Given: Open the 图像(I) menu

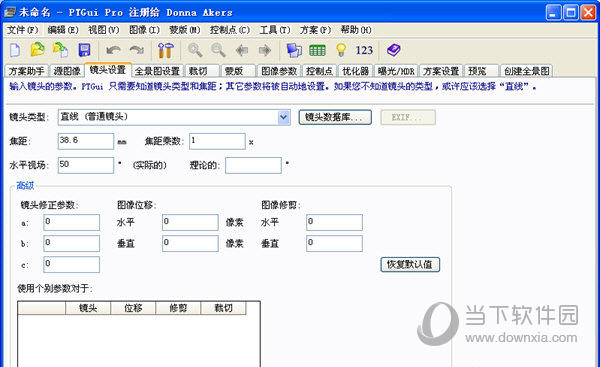Looking at the screenshot, I should tap(144, 30).
